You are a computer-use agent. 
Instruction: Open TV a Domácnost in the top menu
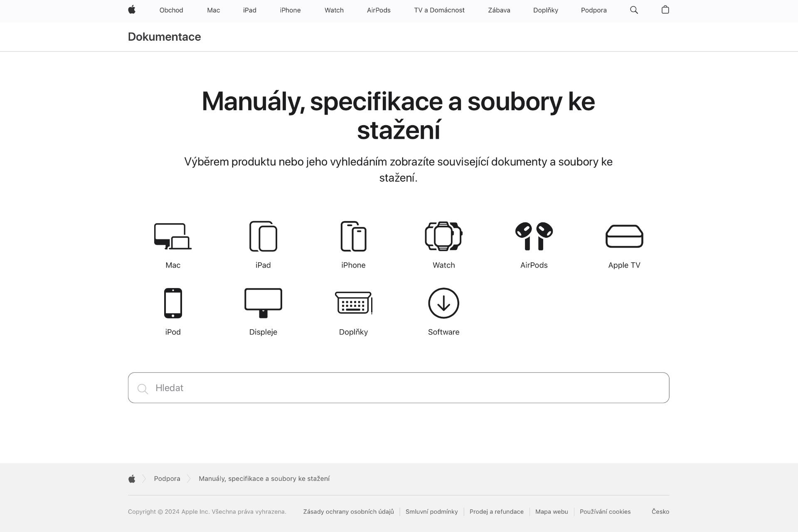coord(439,10)
